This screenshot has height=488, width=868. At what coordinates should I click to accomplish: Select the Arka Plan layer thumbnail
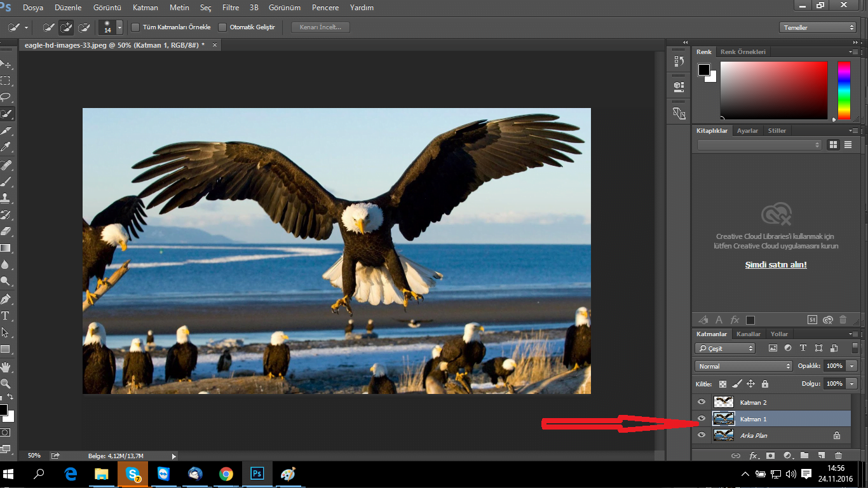pyautogui.click(x=723, y=435)
